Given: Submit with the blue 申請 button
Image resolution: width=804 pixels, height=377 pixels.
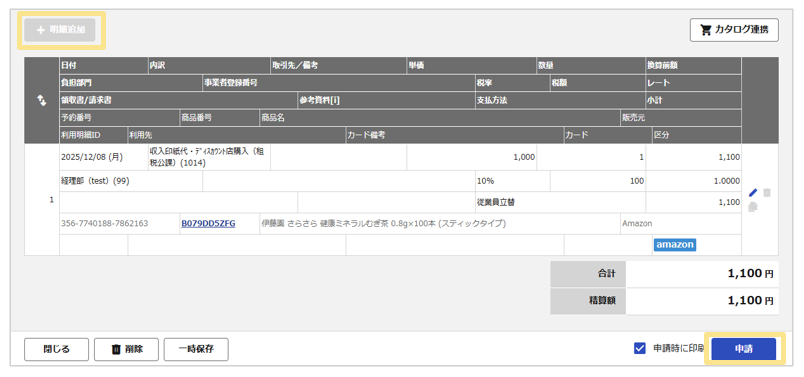Looking at the screenshot, I should [744, 349].
